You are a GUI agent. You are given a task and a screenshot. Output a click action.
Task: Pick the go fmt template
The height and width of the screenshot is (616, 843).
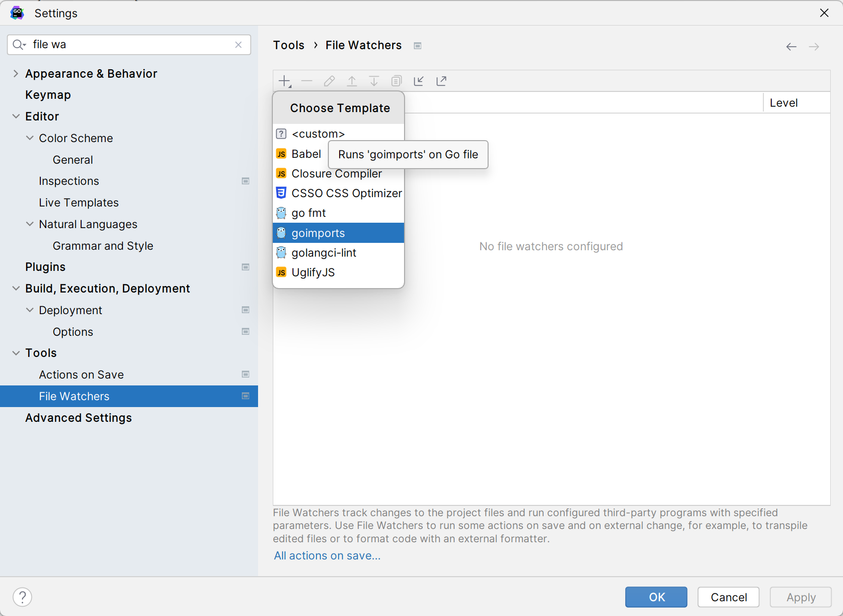[308, 213]
